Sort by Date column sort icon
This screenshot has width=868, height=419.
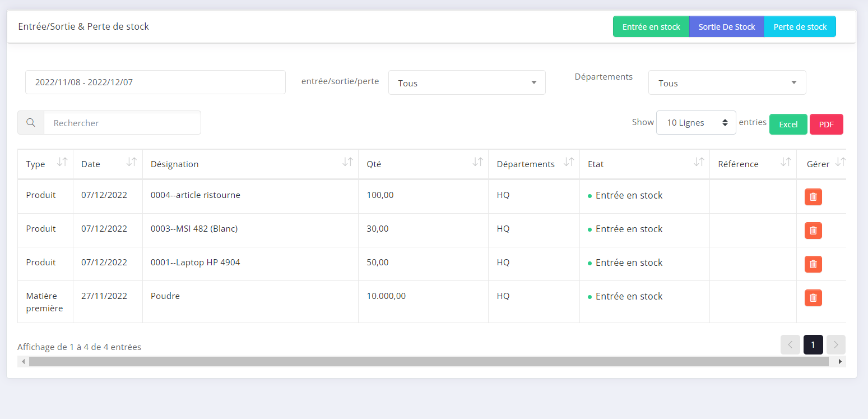pyautogui.click(x=132, y=163)
